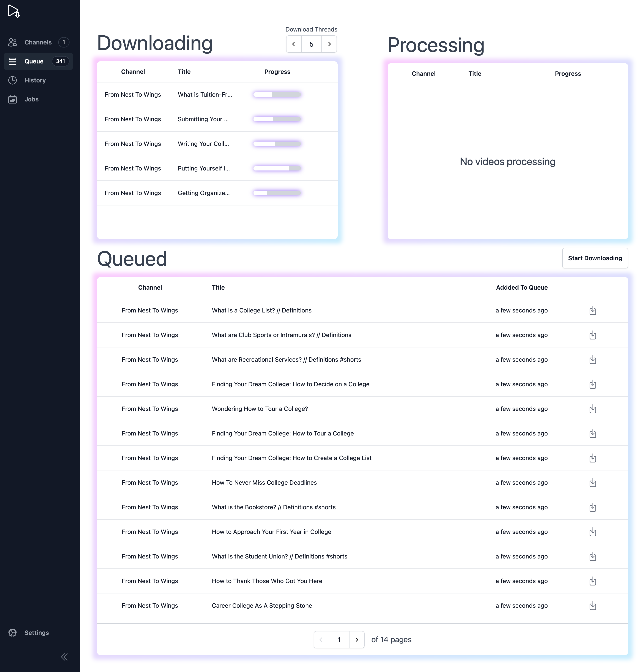This screenshot has width=639, height=672.
Task: Download 'What is a College List?' now icon
Action: [593, 311]
